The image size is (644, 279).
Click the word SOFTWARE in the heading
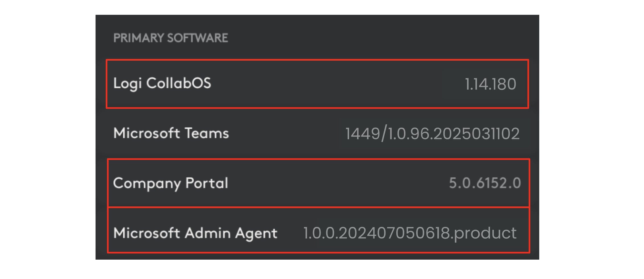[197, 38]
